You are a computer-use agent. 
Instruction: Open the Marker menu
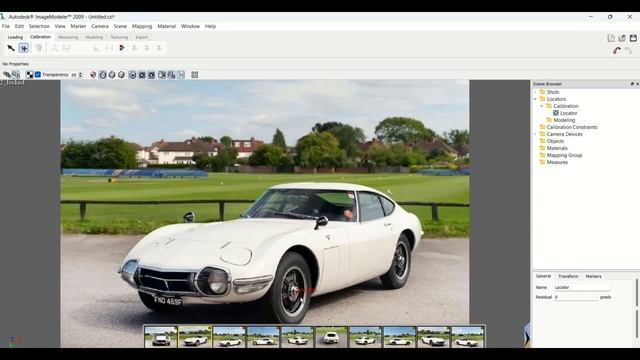pos(78,26)
